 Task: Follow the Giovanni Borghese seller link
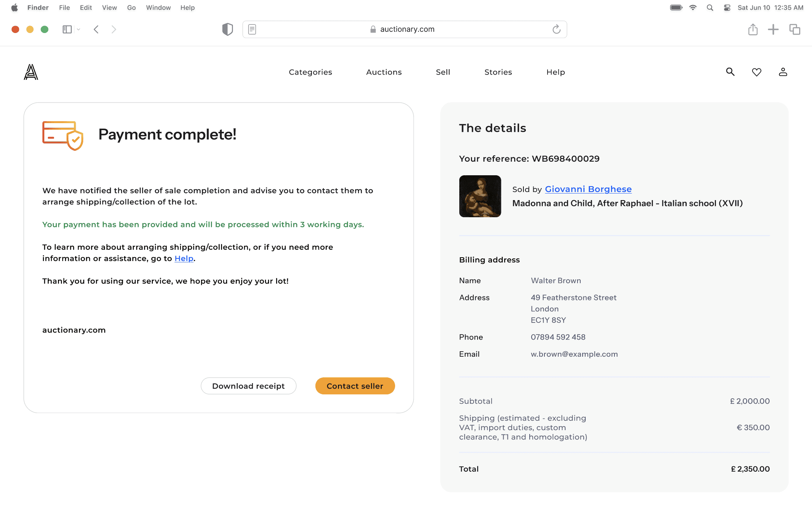click(588, 189)
